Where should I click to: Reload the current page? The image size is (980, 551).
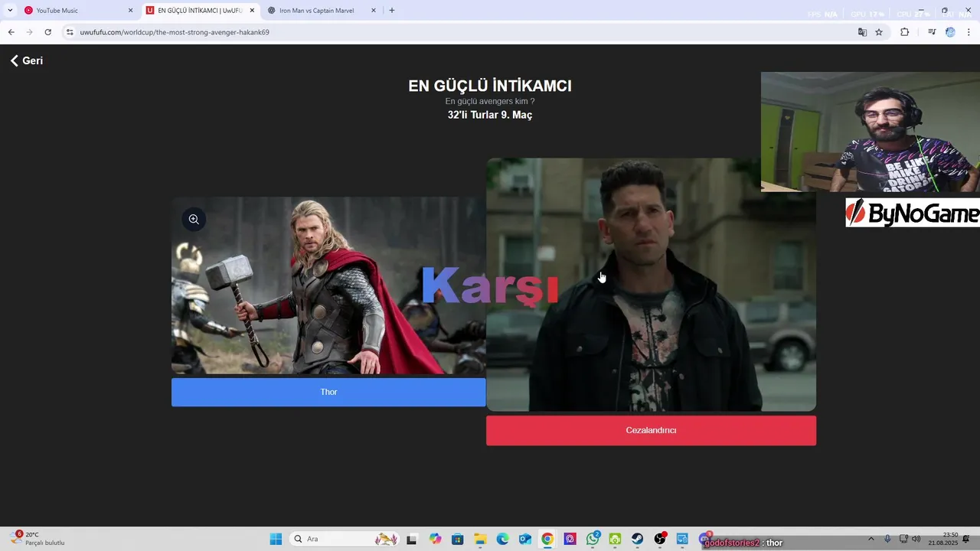pyautogui.click(x=47, y=32)
